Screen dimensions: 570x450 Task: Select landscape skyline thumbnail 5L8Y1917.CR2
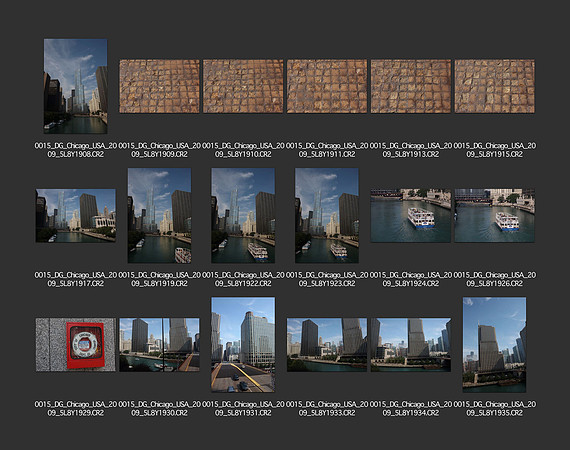(76, 216)
